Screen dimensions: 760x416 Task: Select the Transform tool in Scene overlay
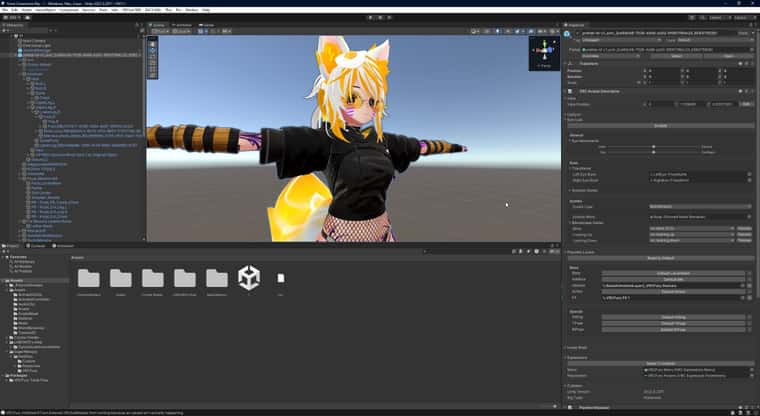(153, 76)
